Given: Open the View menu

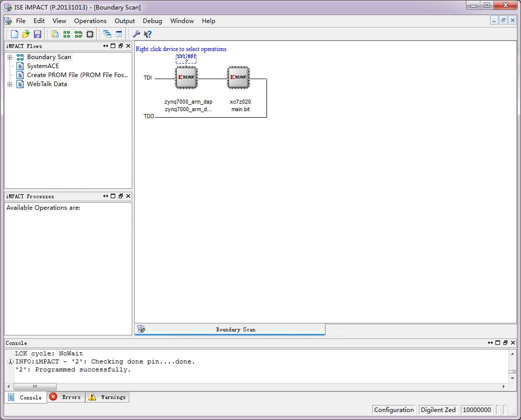Looking at the screenshot, I should (59, 21).
